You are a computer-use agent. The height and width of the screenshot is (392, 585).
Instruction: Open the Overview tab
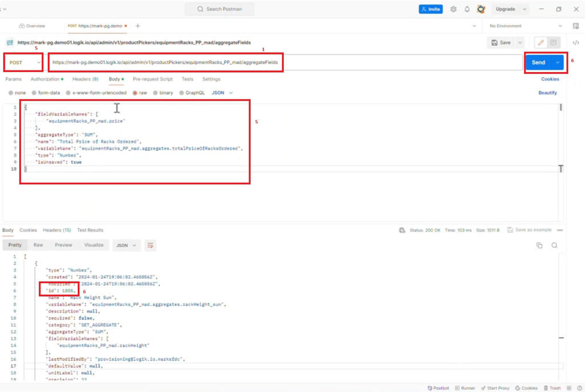(x=32, y=26)
